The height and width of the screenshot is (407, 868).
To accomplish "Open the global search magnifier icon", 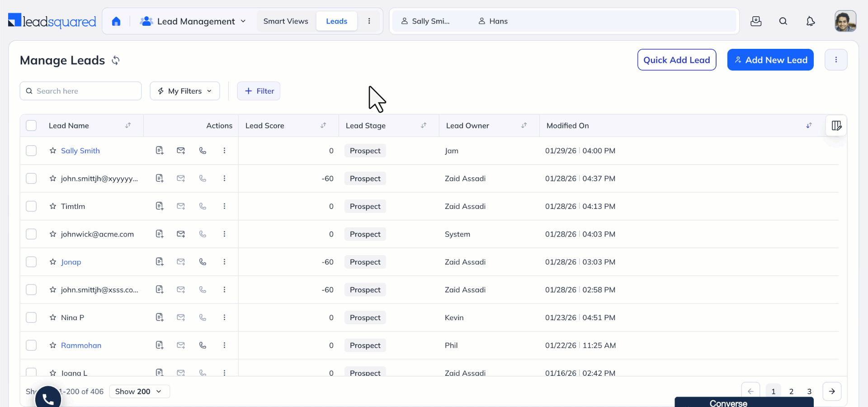I will pos(783,21).
